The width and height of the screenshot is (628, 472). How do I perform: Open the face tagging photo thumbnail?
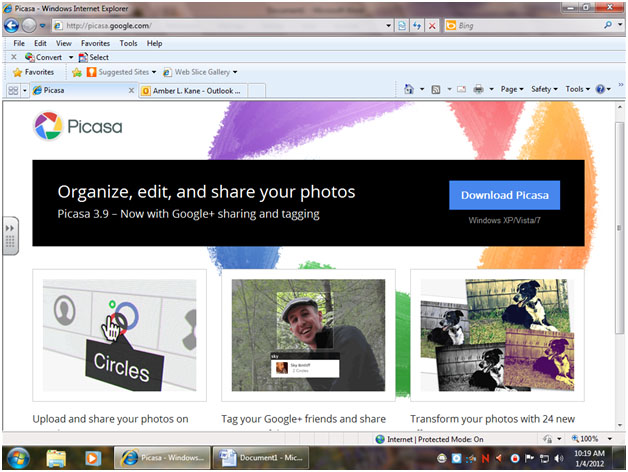pyautogui.click(x=308, y=335)
